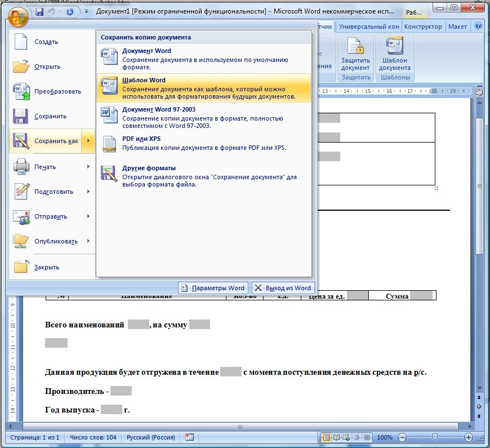The height and width of the screenshot is (448, 490).
Task: Click the zoom in plus button
Action: click(469, 437)
